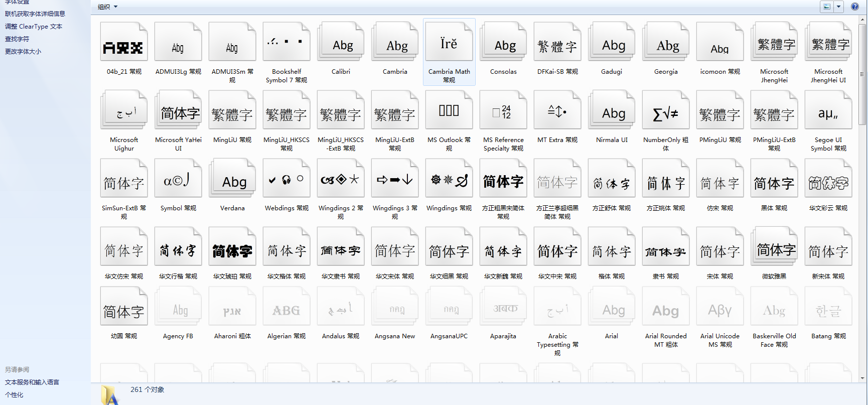The height and width of the screenshot is (405, 868).
Task: Select the Gadugi font icon
Action: [x=612, y=42]
